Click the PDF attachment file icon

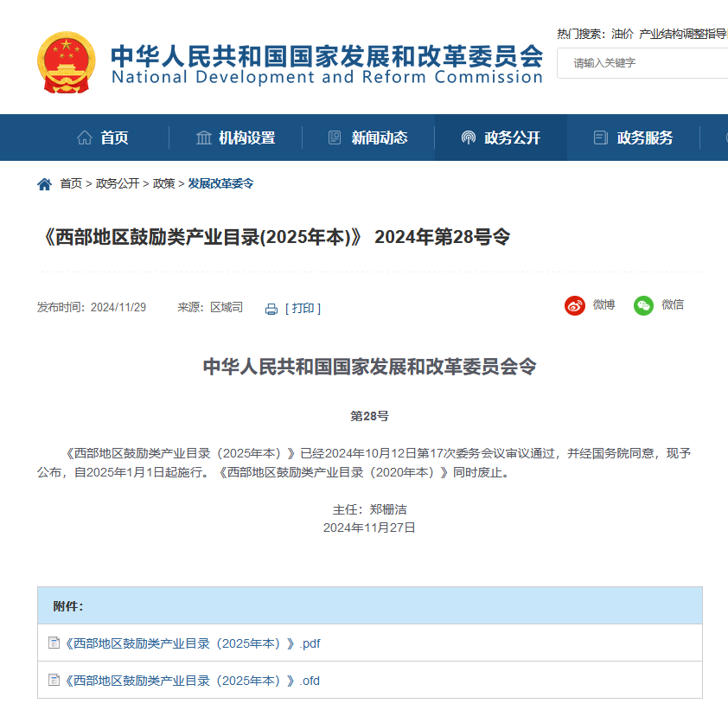point(54,643)
